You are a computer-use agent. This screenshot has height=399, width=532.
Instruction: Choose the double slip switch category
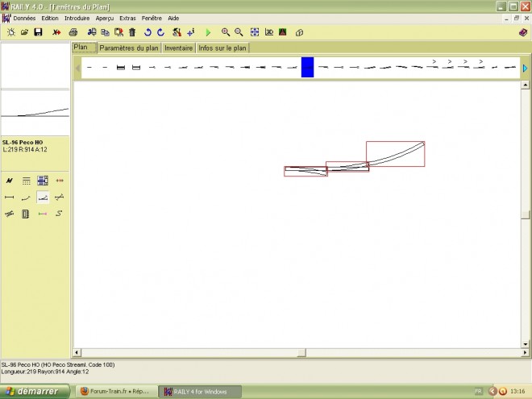pos(9,214)
